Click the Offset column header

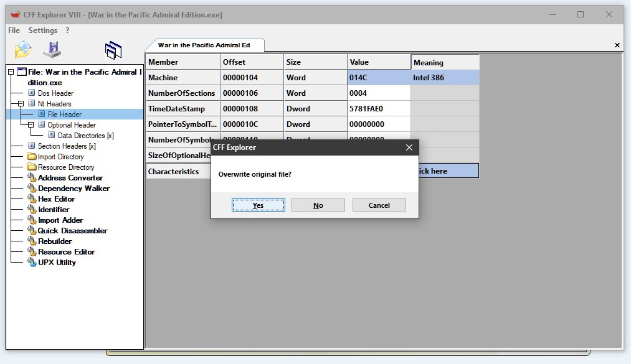(x=252, y=62)
